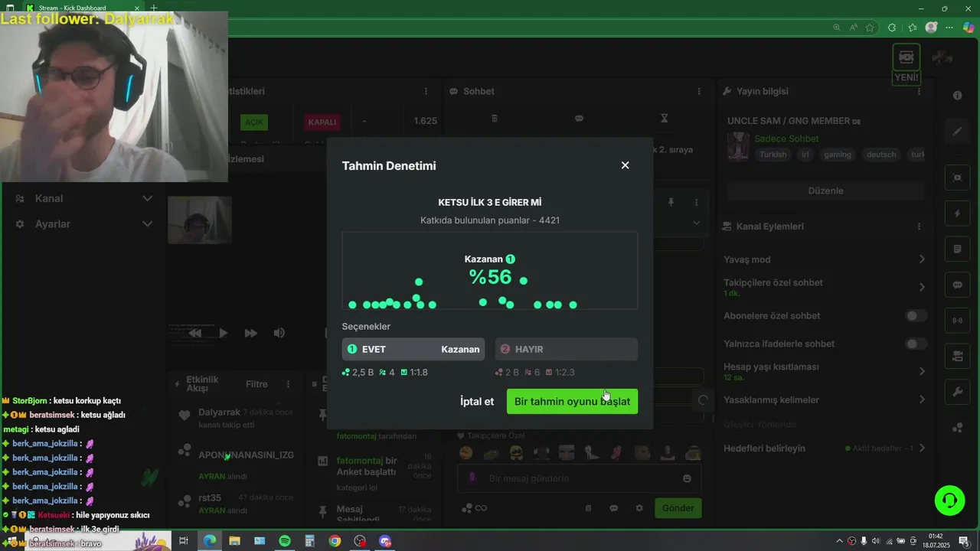The width and height of the screenshot is (980, 551).
Task: Click the hourglass icon in Sohbet panel
Action: (x=664, y=119)
